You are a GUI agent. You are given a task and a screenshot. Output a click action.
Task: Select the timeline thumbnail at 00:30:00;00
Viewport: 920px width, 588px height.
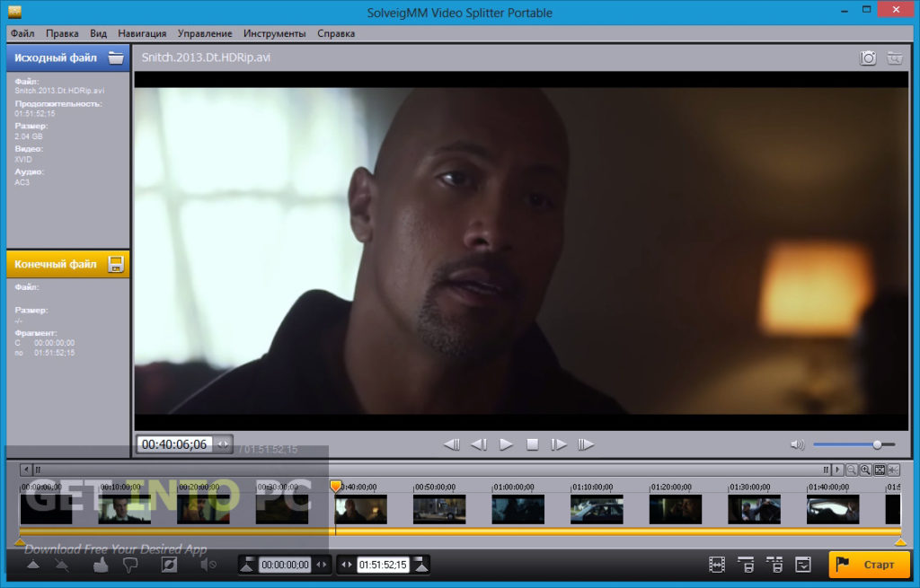281,509
